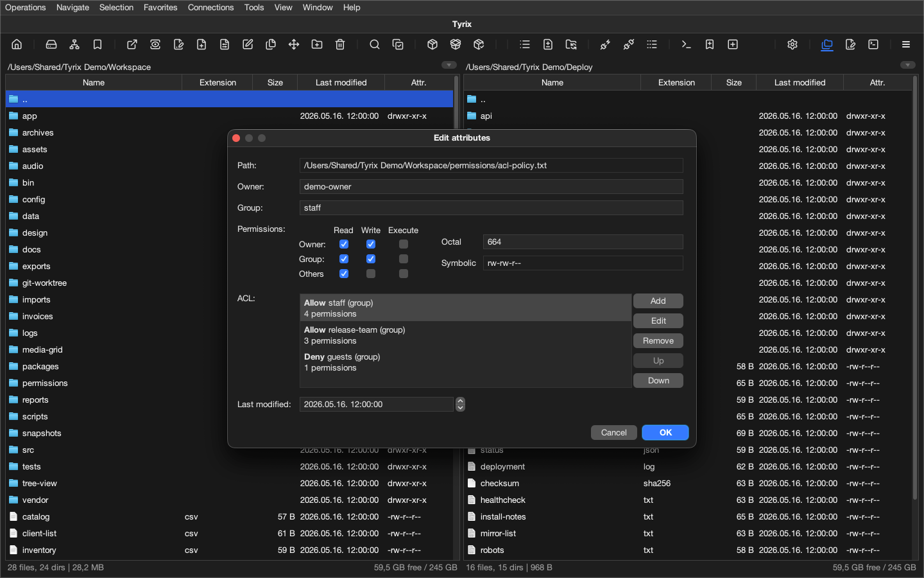Image resolution: width=924 pixels, height=578 pixels.
Task: Click the new folder icon
Action: 317,44
